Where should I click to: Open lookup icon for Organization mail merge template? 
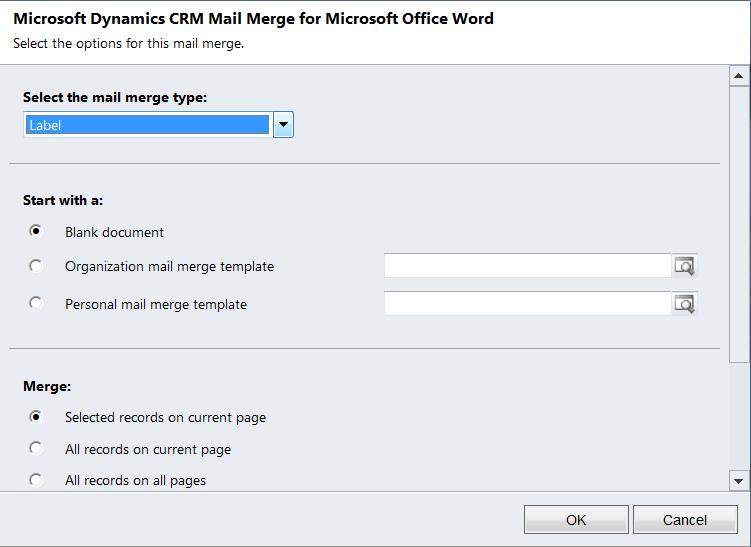tap(684, 266)
